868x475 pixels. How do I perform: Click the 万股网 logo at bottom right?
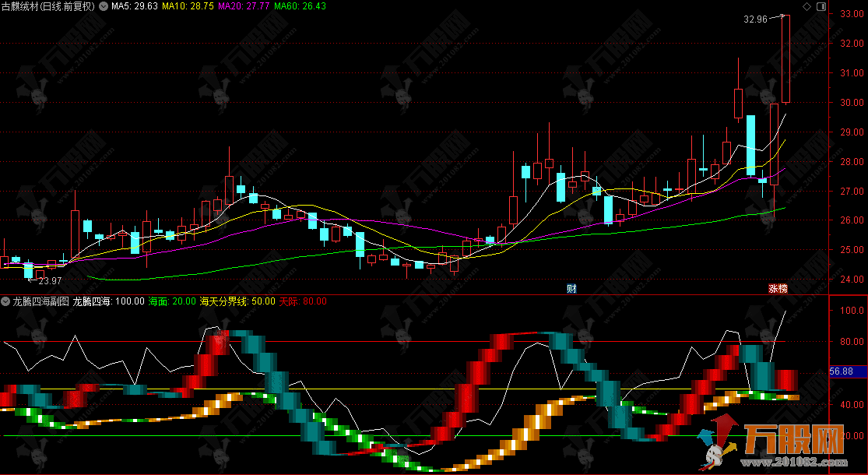[778, 446]
